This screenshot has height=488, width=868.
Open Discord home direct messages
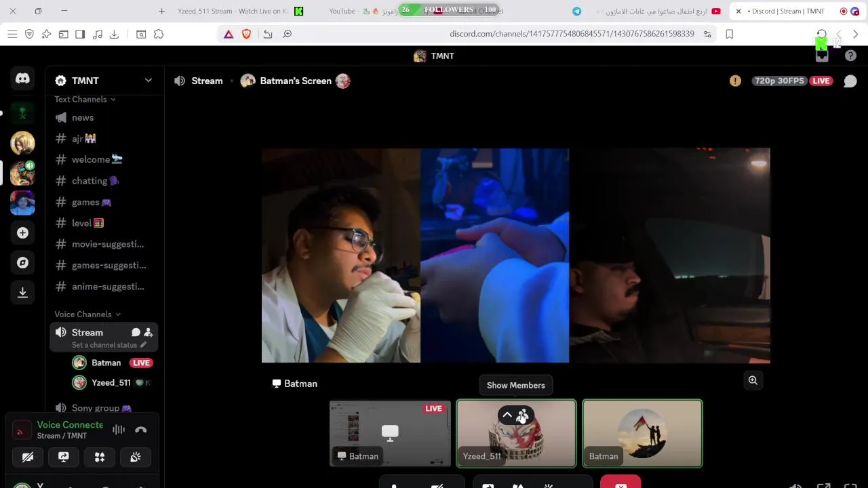pyautogui.click(x=22, y=79)
